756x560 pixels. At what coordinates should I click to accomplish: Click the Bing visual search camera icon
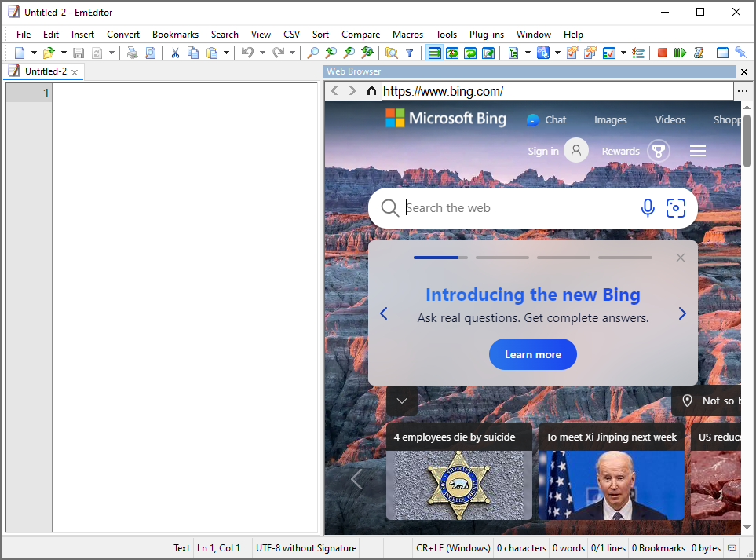(x=675, y=208)
